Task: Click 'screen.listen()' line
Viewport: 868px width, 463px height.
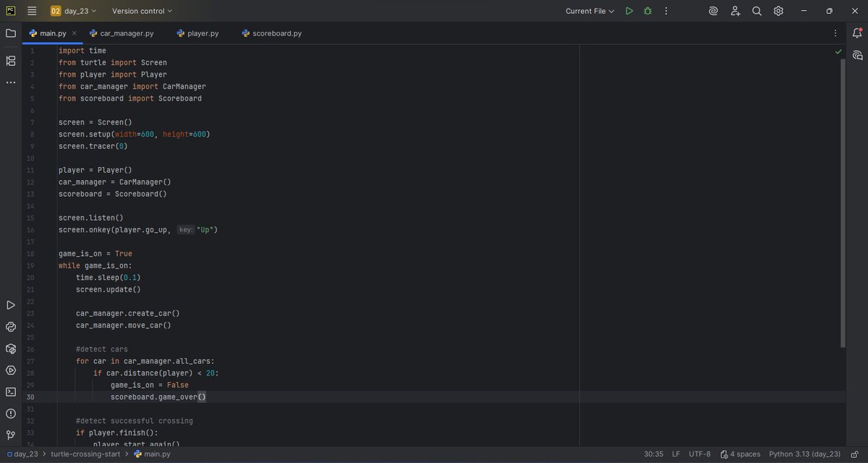Action: pos(91,218)
